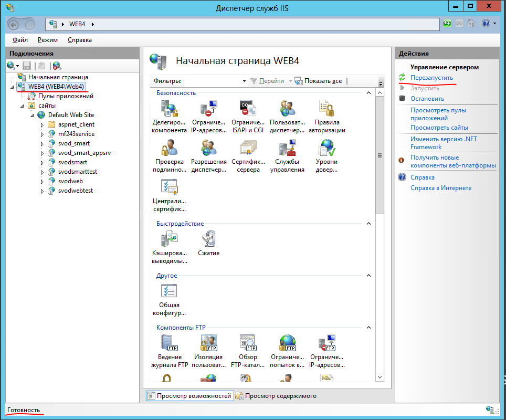Click the feature list scroll down arrow

(380, 377)
